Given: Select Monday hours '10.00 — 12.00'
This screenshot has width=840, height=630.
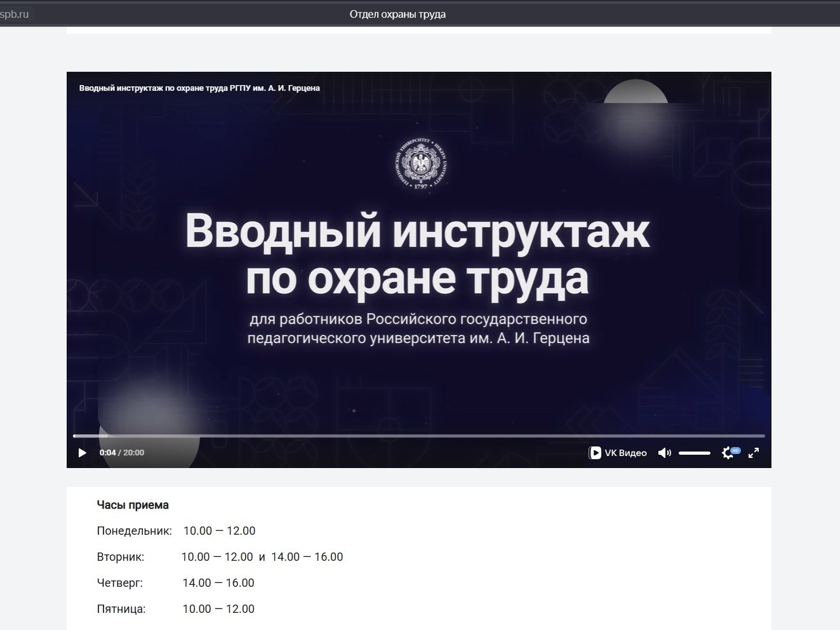Looking at the screenshot, I should (220, 531).
